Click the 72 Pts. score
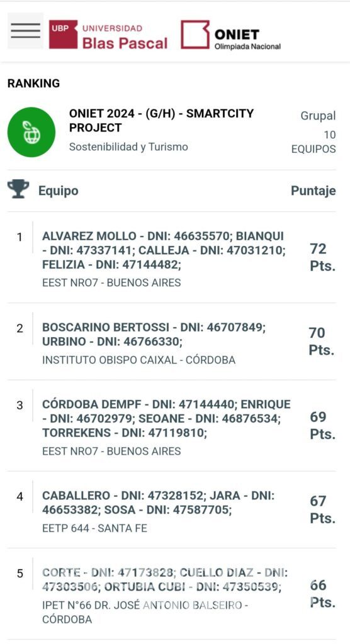The width and height of the screenshot is (350, 644). [322, 257]
